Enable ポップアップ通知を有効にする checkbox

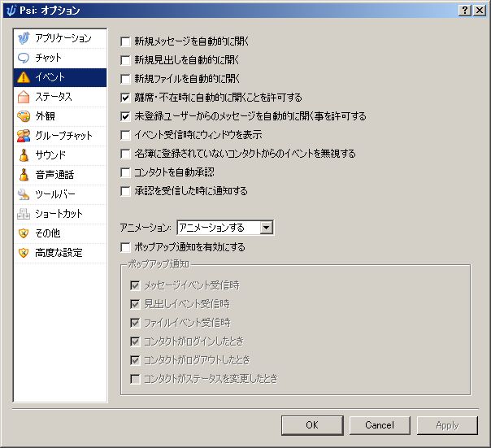pos(125,247)
